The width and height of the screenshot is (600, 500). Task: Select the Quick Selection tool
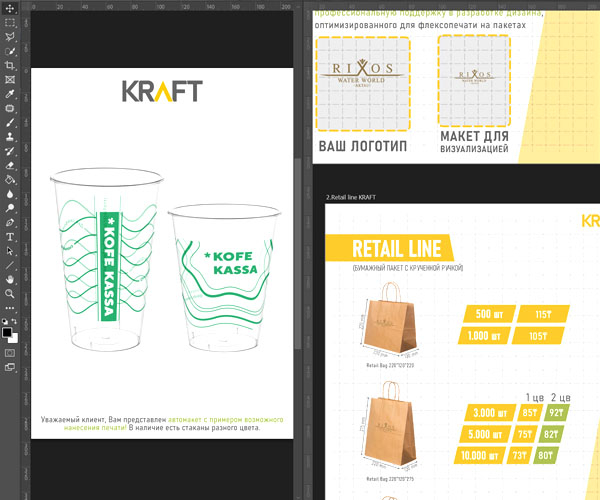pyautogui.click(x=10, y=51)
